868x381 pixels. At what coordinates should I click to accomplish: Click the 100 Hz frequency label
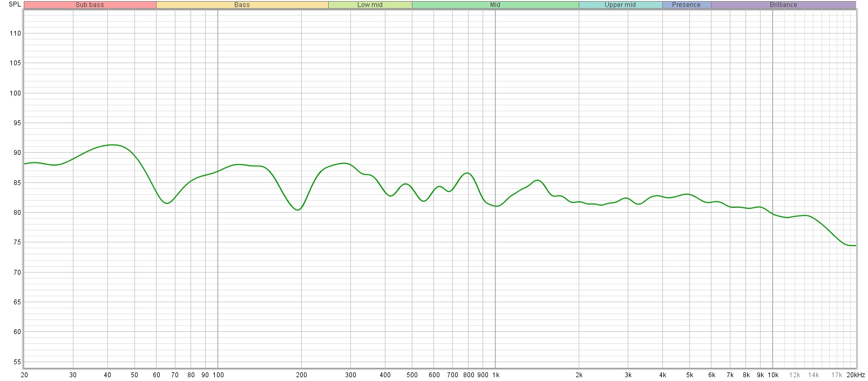(218, 375)
